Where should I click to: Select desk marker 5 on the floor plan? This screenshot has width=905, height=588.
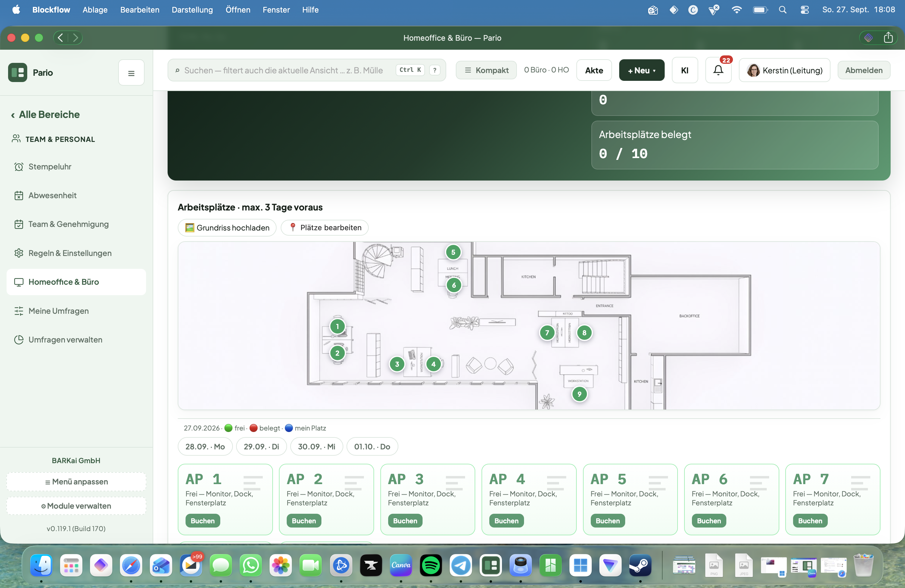coord(453,252)
